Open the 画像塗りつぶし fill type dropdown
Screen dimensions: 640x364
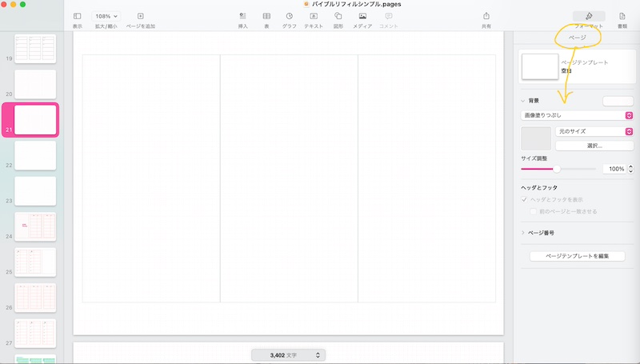tap(577, 115)
